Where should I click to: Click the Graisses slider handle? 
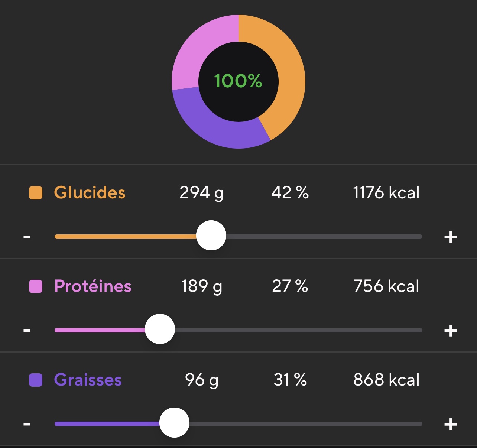174,423
